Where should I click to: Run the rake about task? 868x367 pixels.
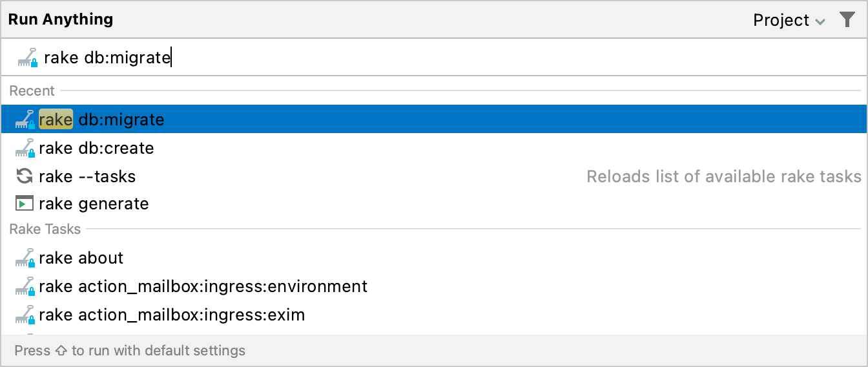point(81,258)
